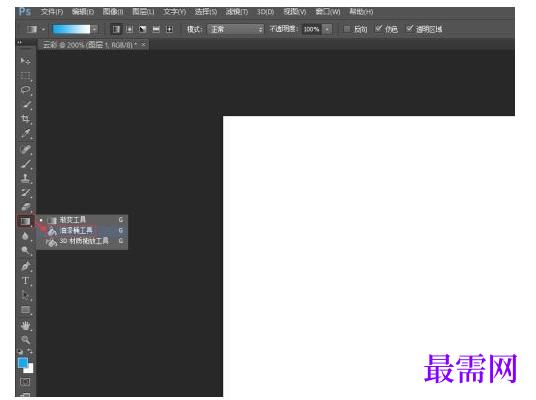Choose angle gradient style

143,29
